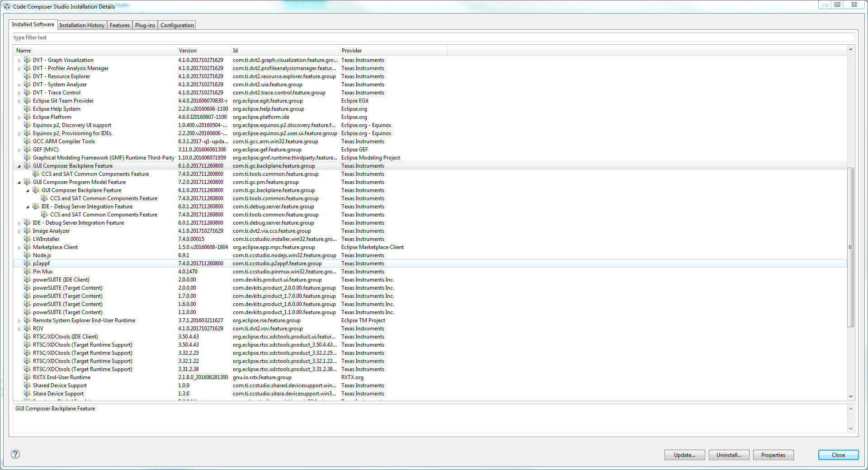Sort by the Version column header
This screenshot has width=868, height=470.
click(203, 51)
